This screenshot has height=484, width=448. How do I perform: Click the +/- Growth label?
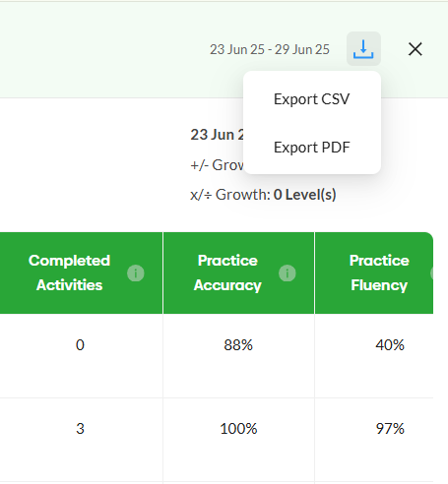[x=217, y=164]
